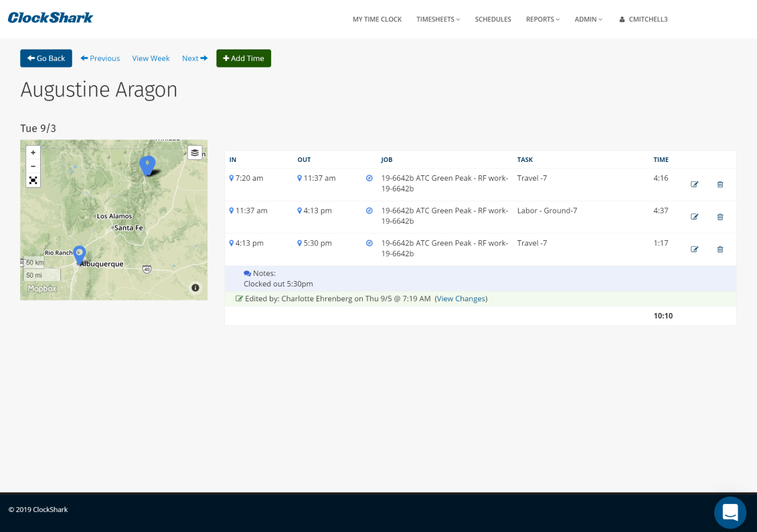Go to My Time Clock page
The image size is (757, 532).
click(377, 19)
